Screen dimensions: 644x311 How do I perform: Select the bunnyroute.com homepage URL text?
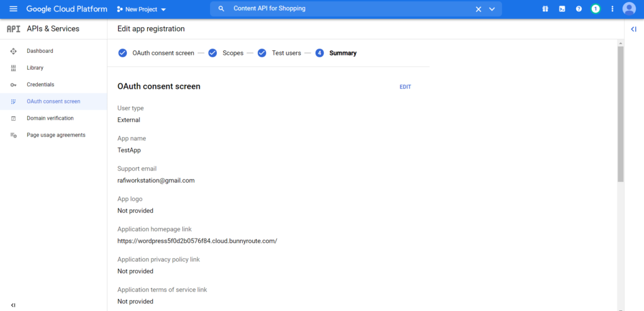[x=197, y=241]
